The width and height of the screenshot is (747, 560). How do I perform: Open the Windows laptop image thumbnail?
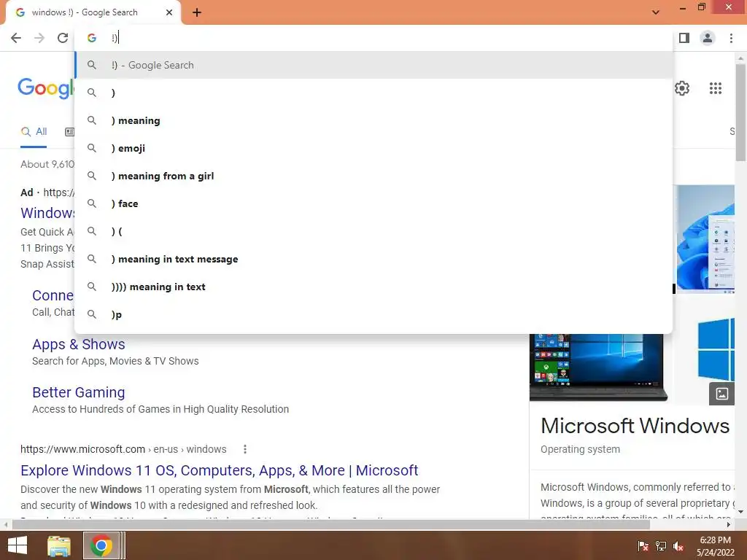(597, 367)
